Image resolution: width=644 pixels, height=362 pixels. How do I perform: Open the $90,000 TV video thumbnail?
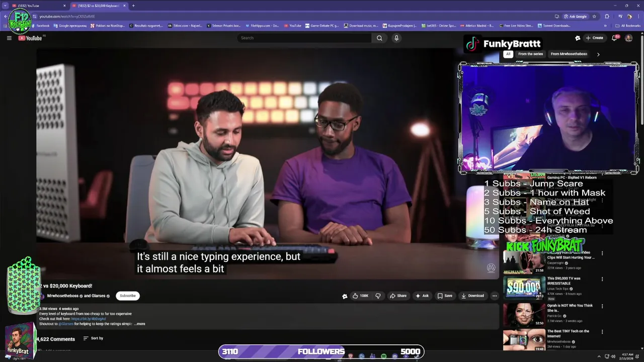524,287
